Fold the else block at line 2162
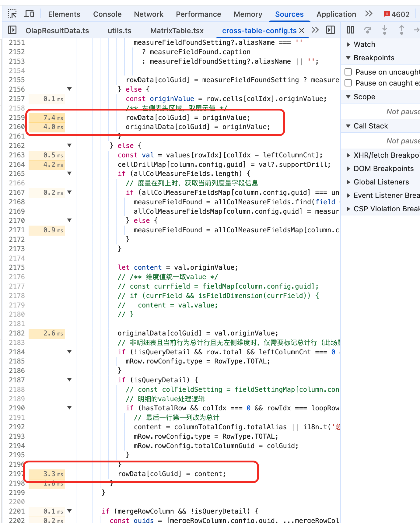Image resolution: width=420 pixels, height=523 pixels. [x=69, y=146]
